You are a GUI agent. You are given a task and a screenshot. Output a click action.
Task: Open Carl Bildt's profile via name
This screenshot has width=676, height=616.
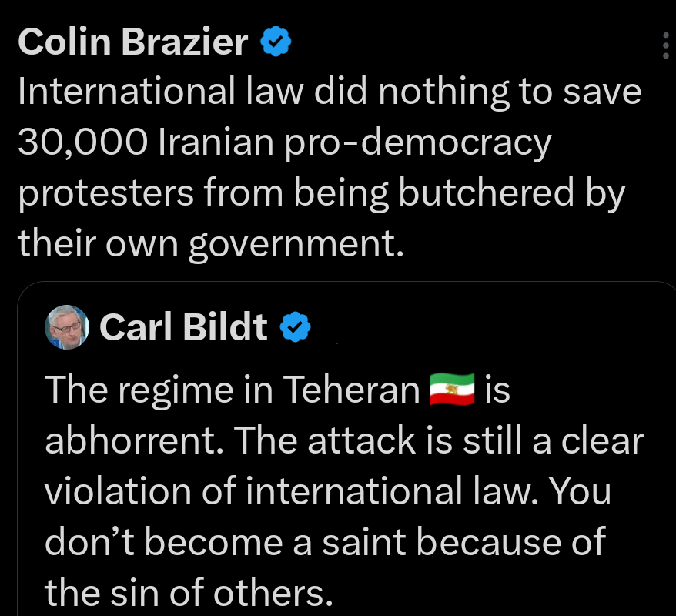(183, 328)
